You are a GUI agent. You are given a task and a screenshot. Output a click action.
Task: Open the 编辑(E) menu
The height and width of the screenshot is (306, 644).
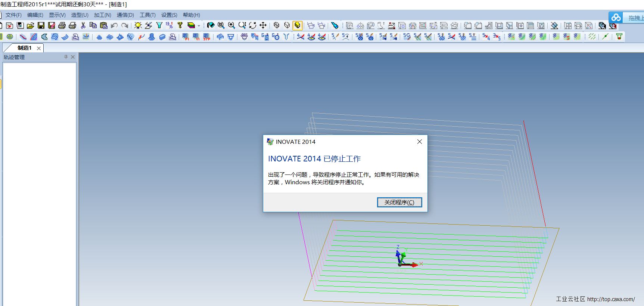35,15
